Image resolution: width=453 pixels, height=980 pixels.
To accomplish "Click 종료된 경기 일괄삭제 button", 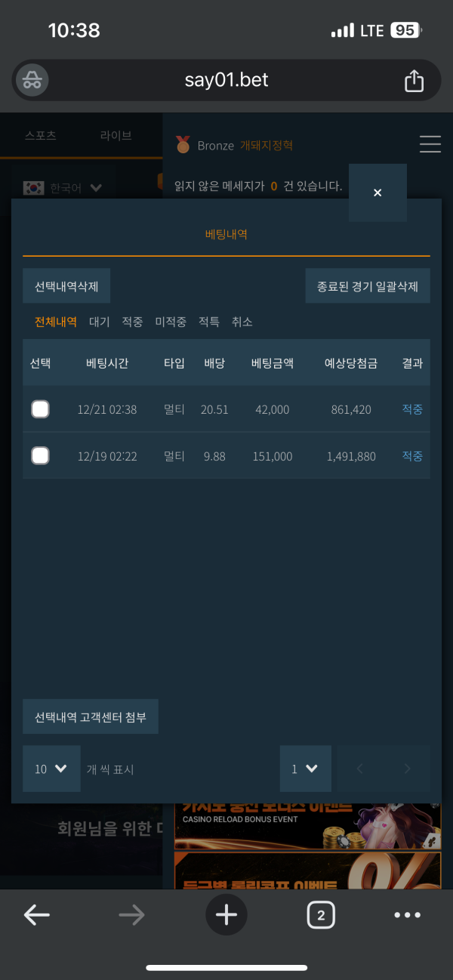I will 368,286.
